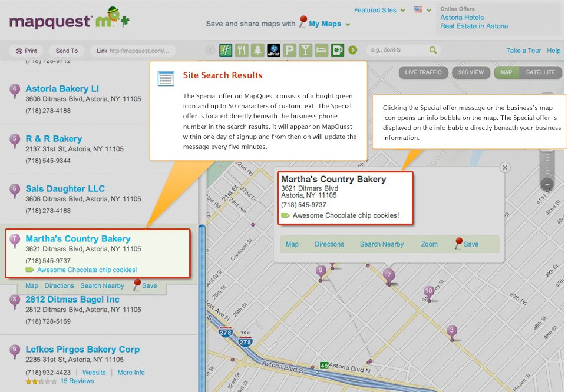Pick the bars martini glass icon
The width and height of the screenshot is (568, 392).
click(x=305, y=50)
